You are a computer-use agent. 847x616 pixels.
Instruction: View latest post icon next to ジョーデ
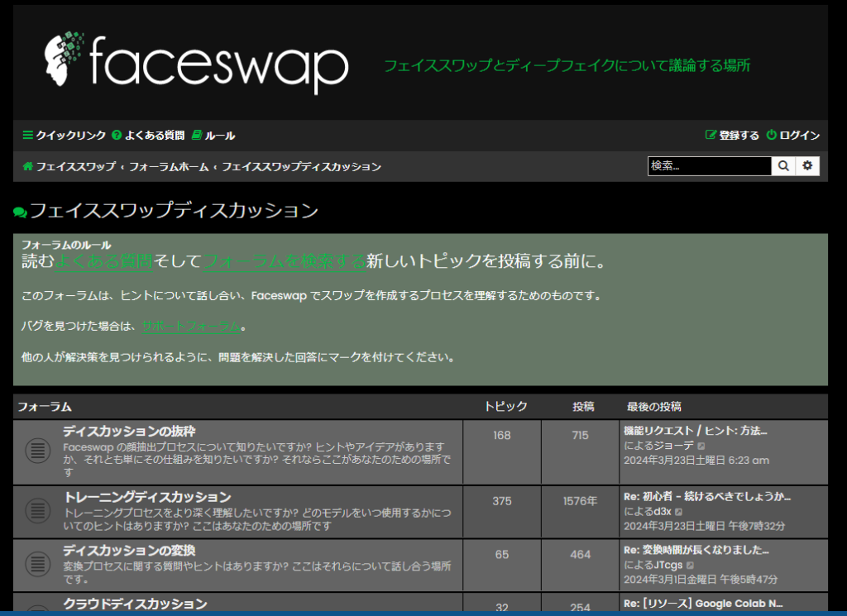click(x=702, y=446)
